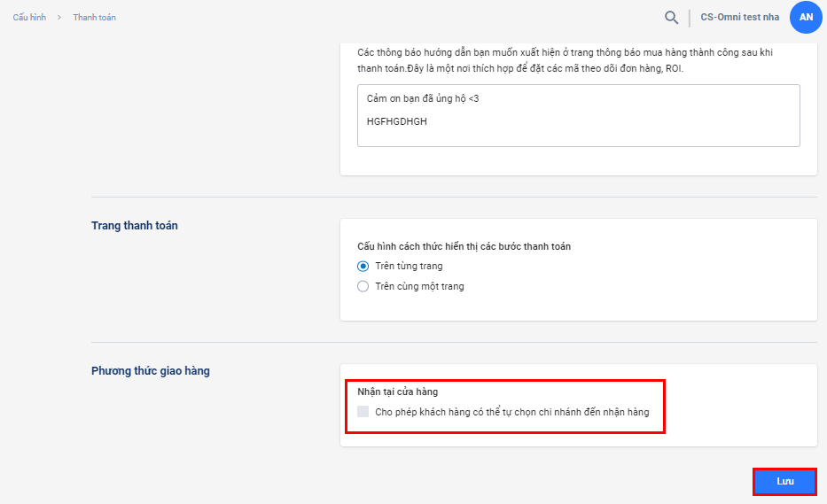Click the Trang thanh toán section title

(x=135, y=226)
